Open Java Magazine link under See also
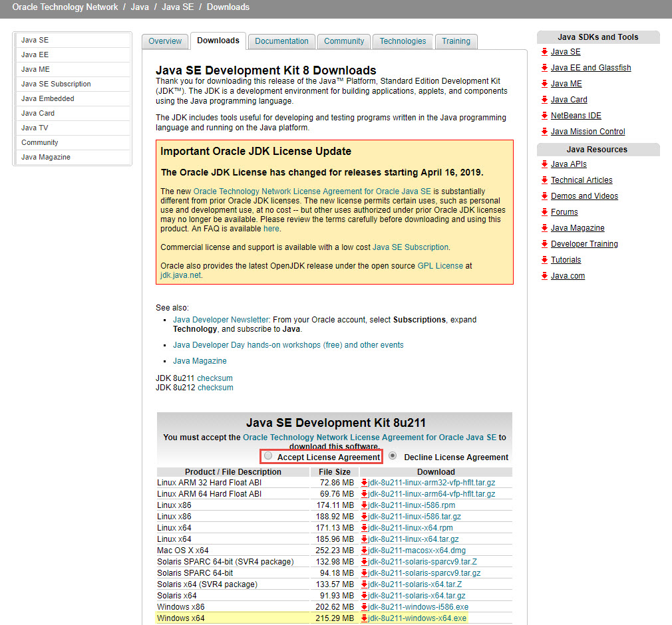This screenshot has width=672, height=625. [x=200, y=360]
